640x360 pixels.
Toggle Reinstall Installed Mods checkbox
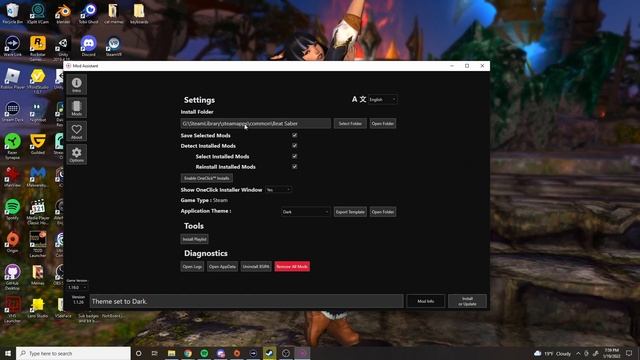294,167
